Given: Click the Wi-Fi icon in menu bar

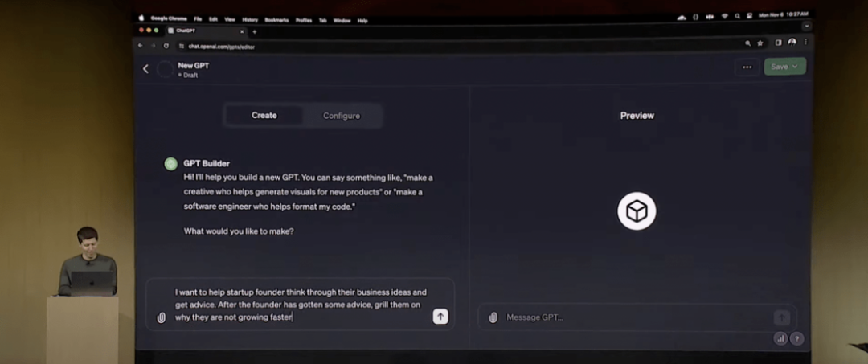Looking at the screenshot, I should coord(725,16).
